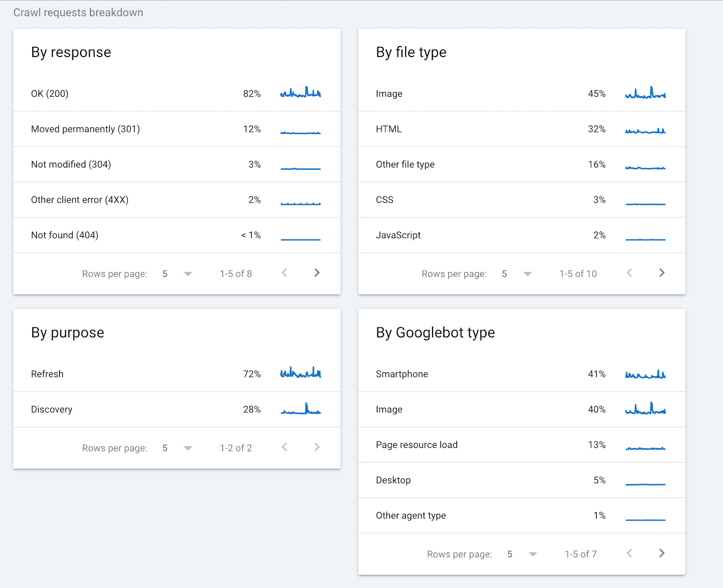Screen dimensions: 723x588
Task: Click next page arrow in By purpose card
Action: click(x=317, y=447)
